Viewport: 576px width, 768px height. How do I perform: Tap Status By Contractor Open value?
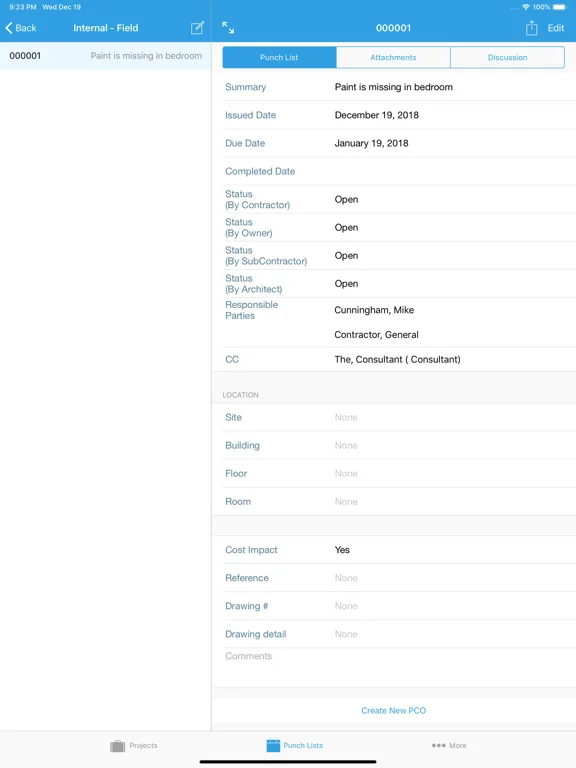pyautogui.click(x=346, y=199)
